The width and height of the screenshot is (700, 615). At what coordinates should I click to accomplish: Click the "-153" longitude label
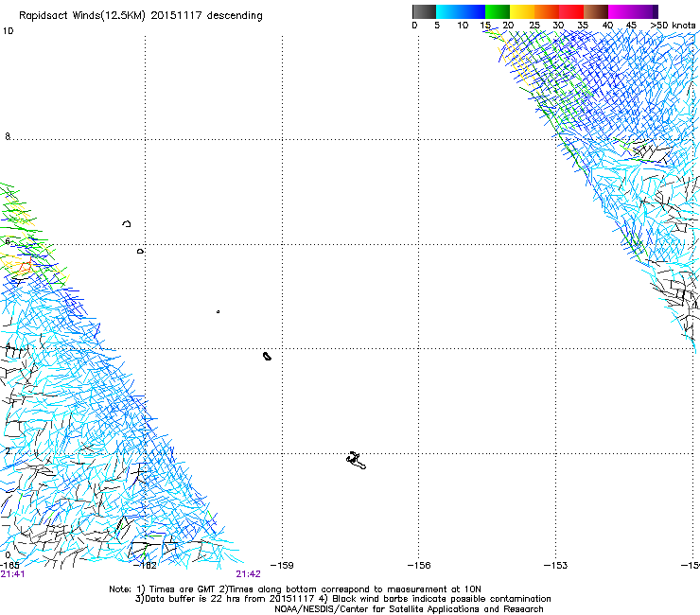555,566
